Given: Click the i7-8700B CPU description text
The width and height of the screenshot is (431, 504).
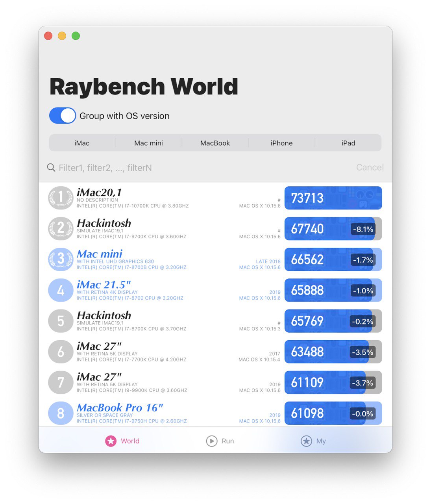Looking at the screenshot, I should click(131, 267).
